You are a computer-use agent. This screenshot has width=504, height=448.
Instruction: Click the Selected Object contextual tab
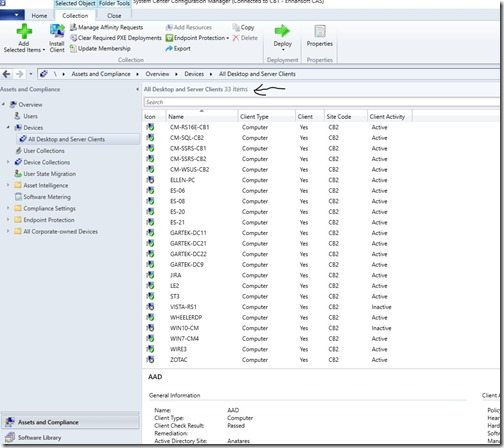(75, 3)
